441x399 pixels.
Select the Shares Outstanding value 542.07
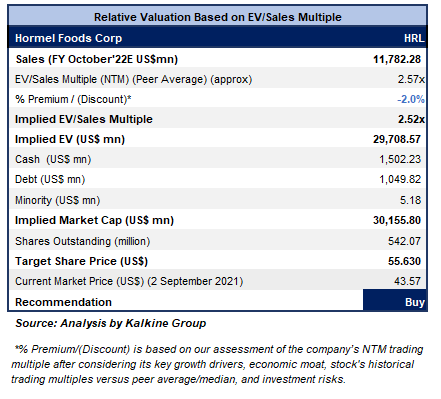coord(404,241)
